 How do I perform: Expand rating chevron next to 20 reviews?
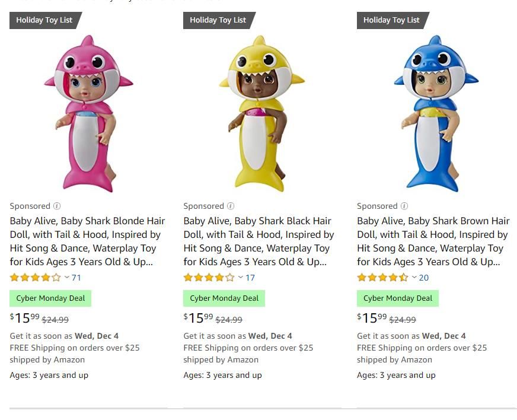(414, 278)
